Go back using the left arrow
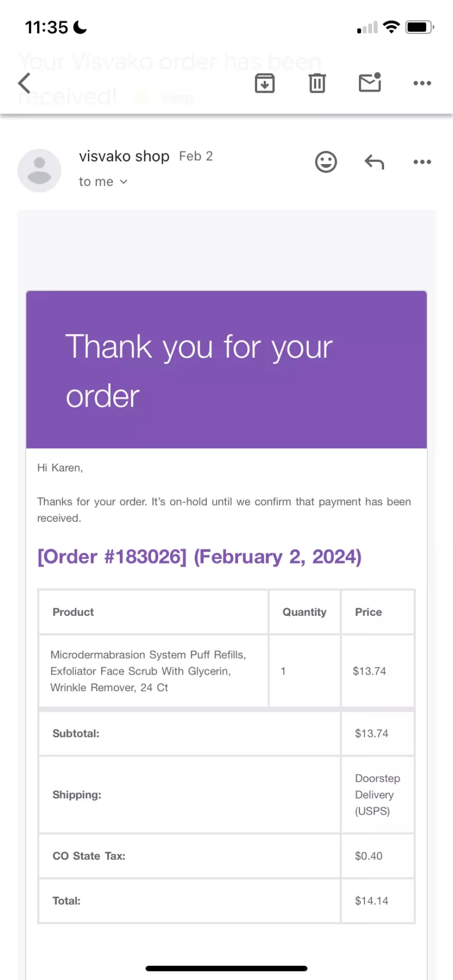Image resolution: width=453 pixels, height=980 pixels. point(24,83)
